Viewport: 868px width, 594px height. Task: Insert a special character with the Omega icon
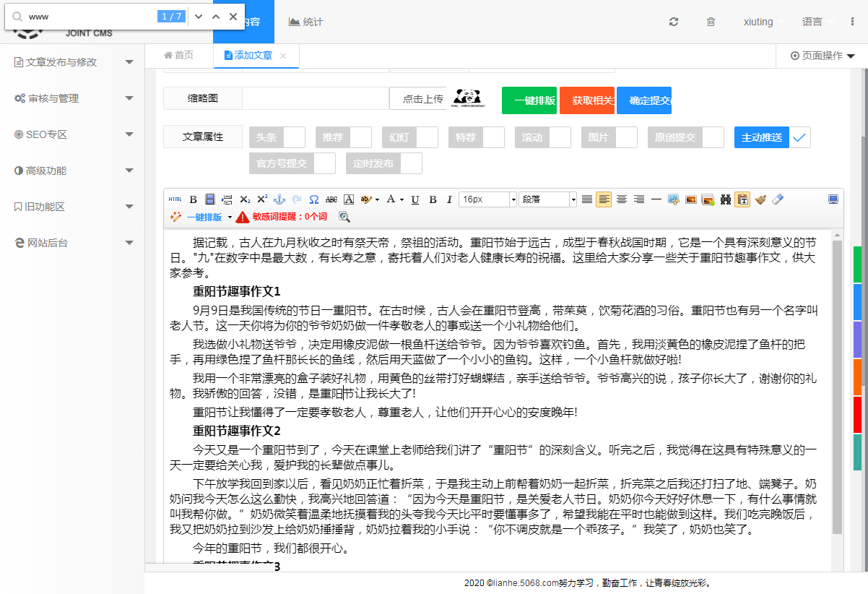[313, 199]
